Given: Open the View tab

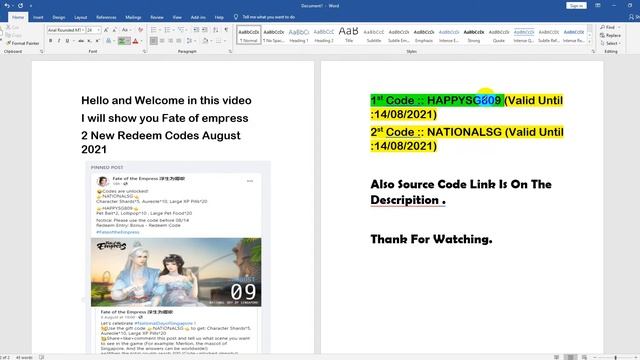Looking at the screenshot, I should 177,17.
